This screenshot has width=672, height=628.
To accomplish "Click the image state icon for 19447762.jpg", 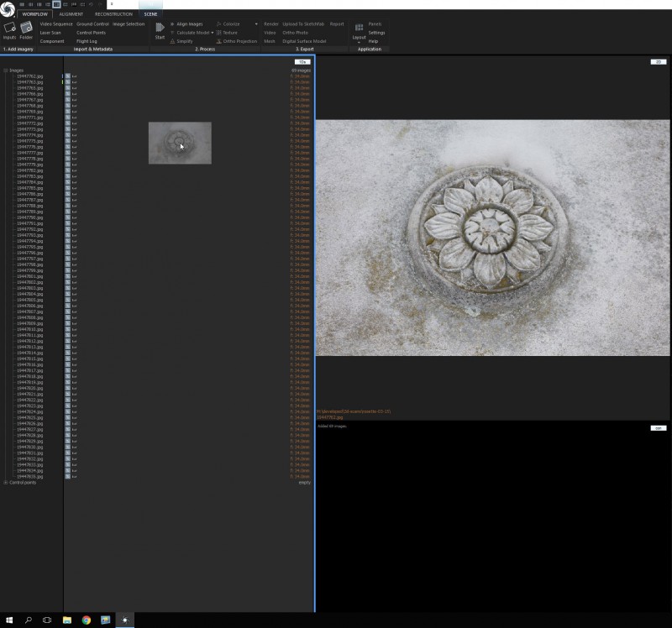I will [x=68, y=76].
